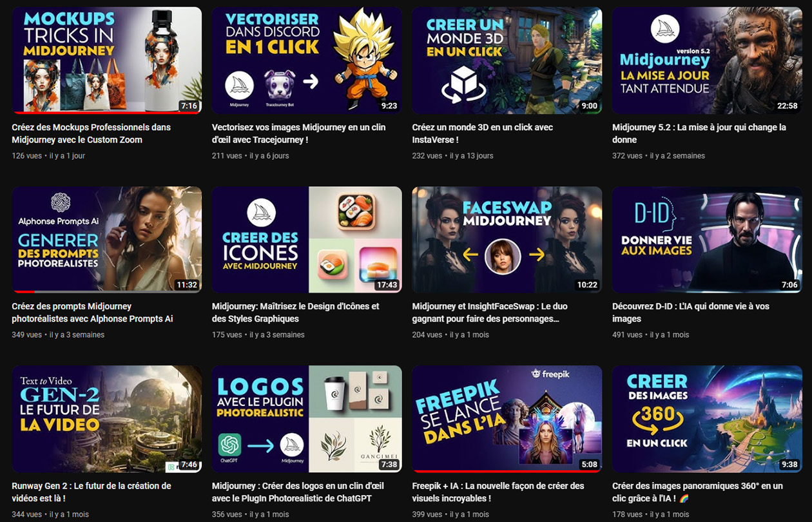Open the Mockups Tricks in Midjourney thumbnail
The image size is (812, 522).
(x=106, y=61)
